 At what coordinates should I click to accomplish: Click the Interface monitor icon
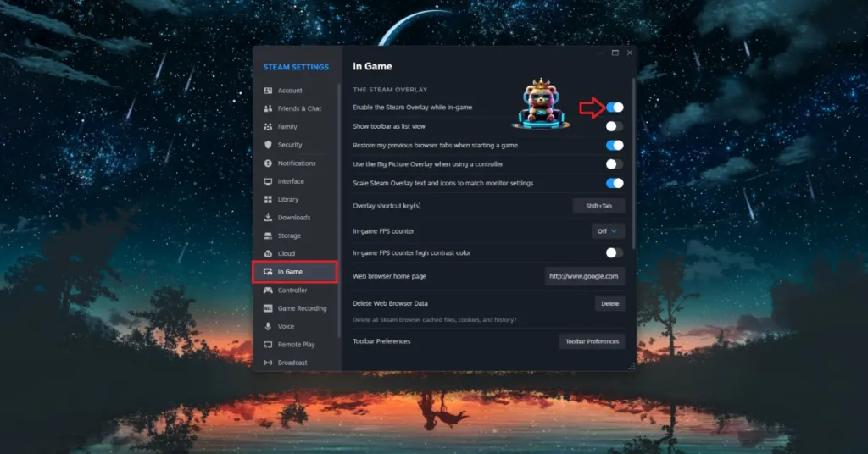[268, 181]
